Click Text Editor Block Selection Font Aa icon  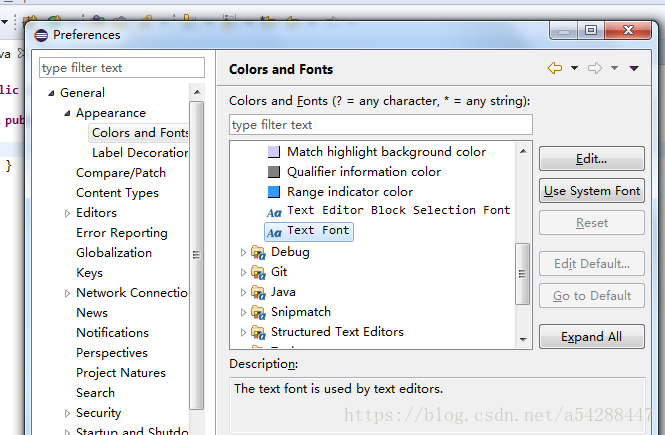[x=274, y=212]
